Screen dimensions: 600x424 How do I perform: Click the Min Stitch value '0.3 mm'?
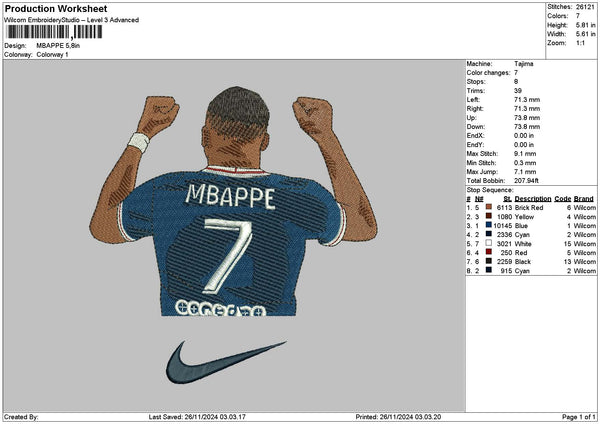[x=525, y=163]
